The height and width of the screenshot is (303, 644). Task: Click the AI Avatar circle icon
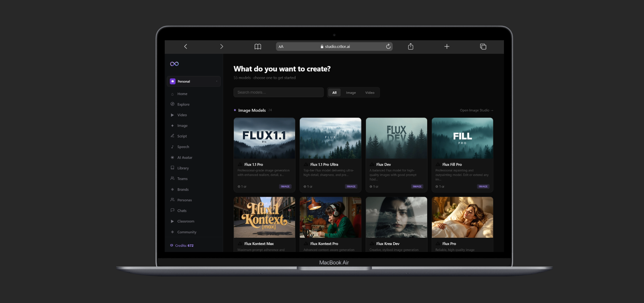tap(172, 158)
